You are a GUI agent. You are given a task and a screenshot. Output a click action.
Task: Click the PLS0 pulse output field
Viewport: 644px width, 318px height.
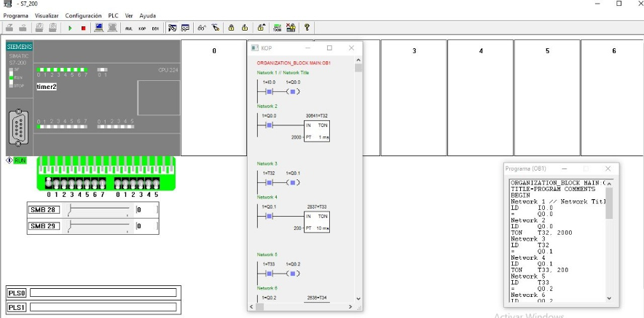tap(103, 292)
